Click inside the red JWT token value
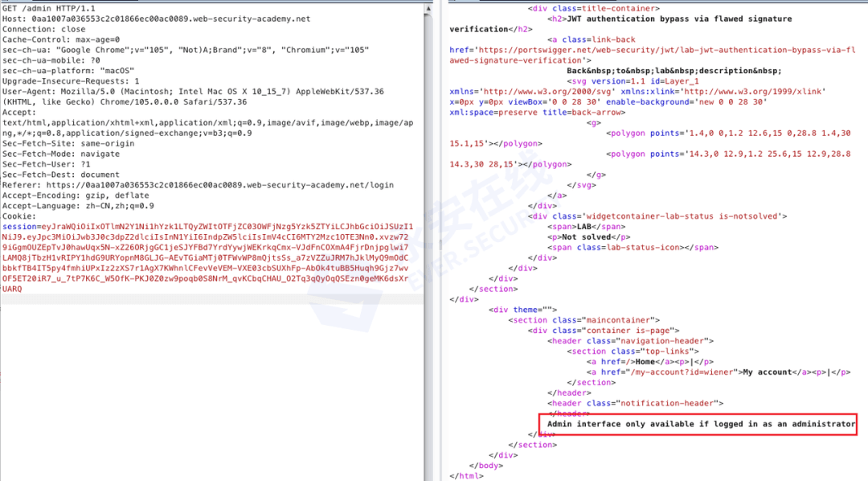The height and width of the screenshot is (481, 868). (206, 257)
